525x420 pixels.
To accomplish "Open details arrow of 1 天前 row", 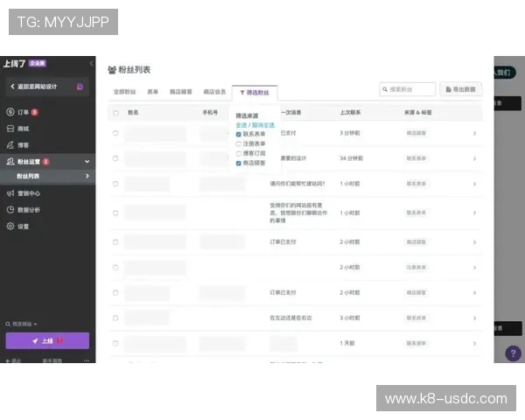I will coord(474,343).
